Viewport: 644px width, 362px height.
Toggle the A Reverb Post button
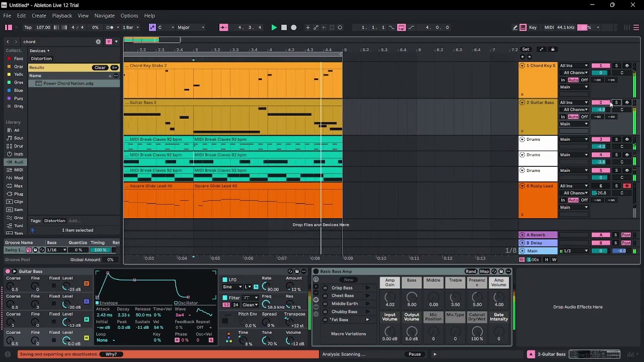626,235
